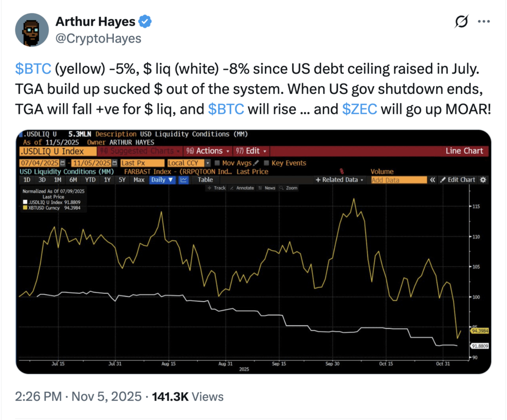Screen dimensions: 507x420
Task: Click the Grok icon on the tweet
Action: [x=462, y=22]
